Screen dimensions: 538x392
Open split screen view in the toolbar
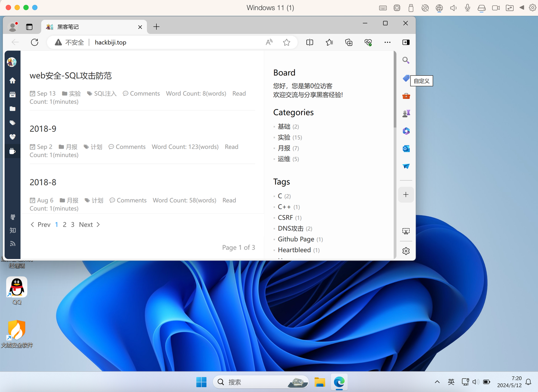310,42
